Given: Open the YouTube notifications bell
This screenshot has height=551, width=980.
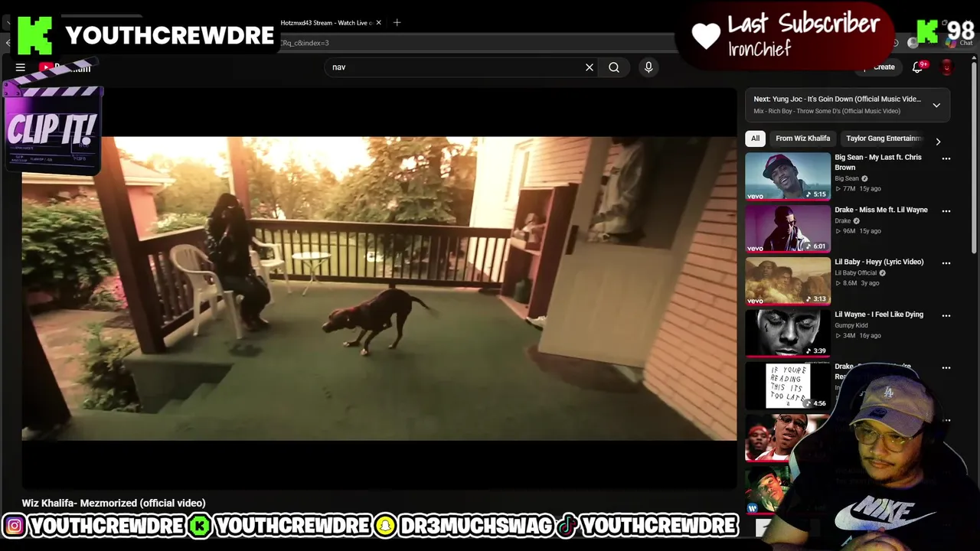Looking at the screenshot, I should (917, 67).
